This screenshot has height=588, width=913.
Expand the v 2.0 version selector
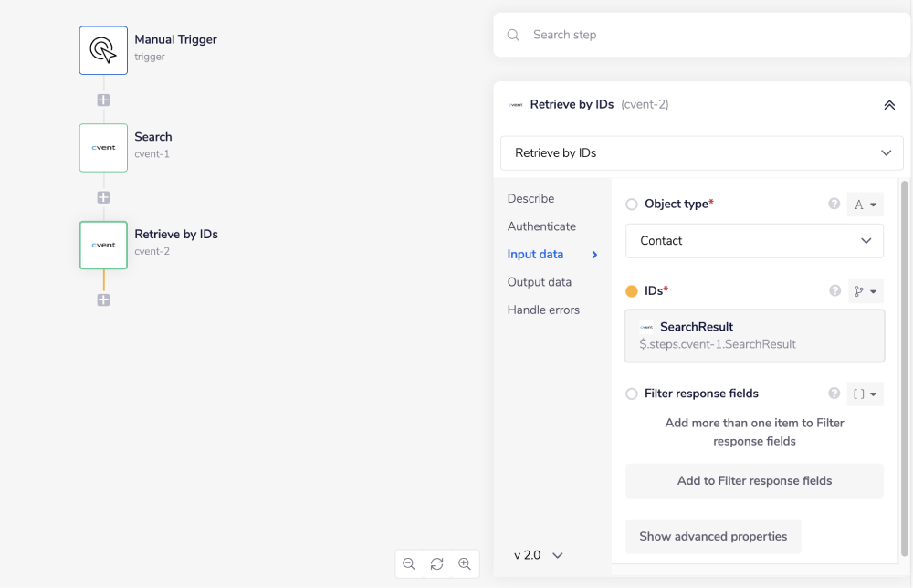tap(539, 555)
